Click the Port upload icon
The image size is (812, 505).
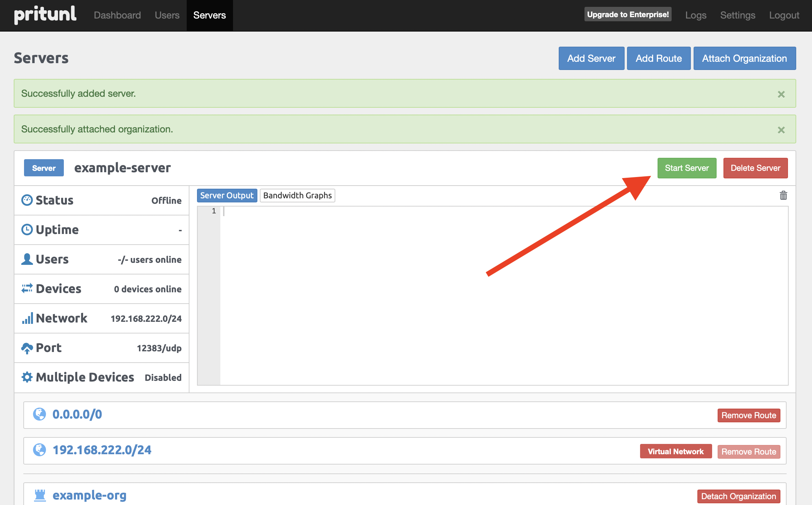coord(27,347)
